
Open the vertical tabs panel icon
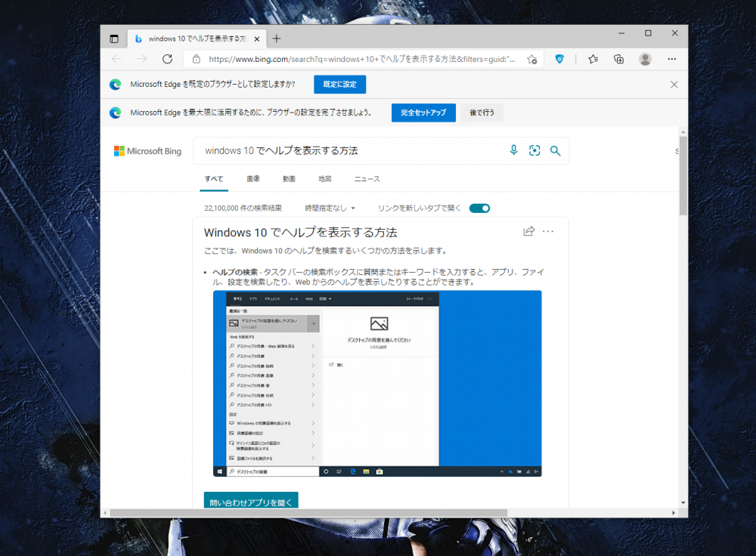pyautogui.click(x=114, y=39)
